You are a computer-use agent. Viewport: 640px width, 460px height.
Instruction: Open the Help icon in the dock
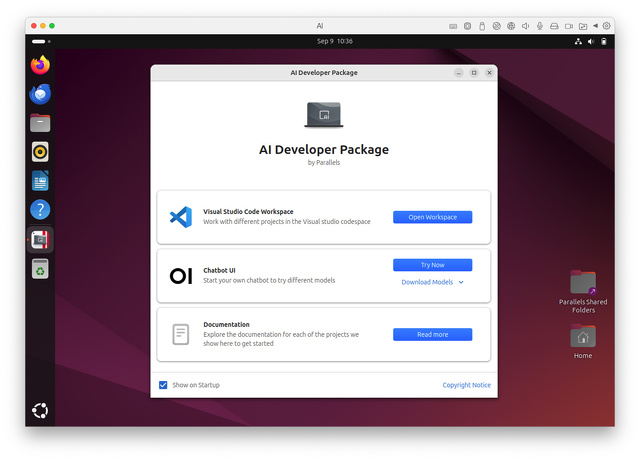pos(40,210)
